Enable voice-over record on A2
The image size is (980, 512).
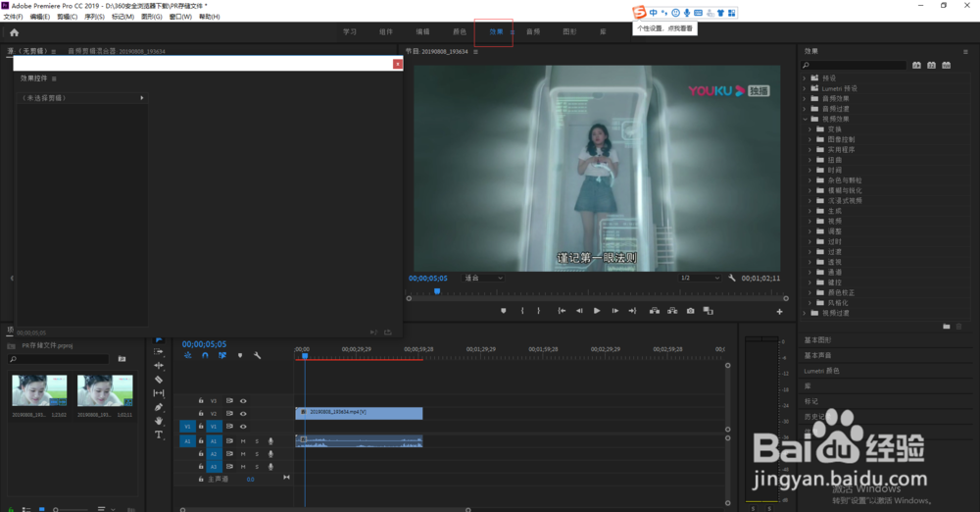tap(270, 454)
